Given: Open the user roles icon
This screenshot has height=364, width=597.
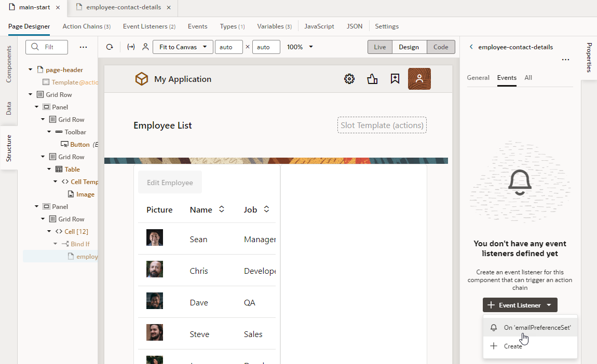Looking at the screenshot, I should 145,47.
